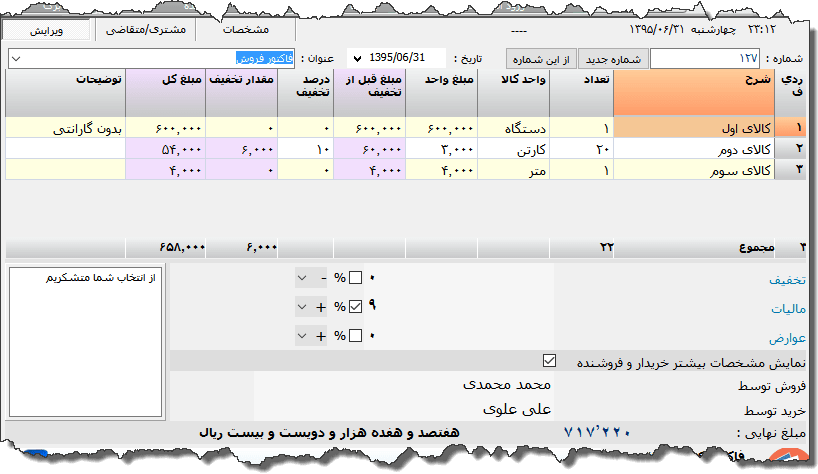Click the شماره جدید button

click(x=613, y=59)
